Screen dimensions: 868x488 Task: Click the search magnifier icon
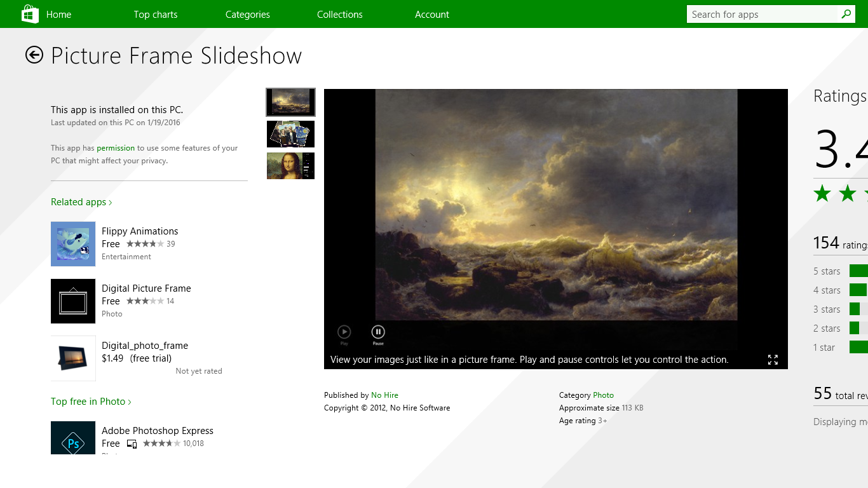(846, 14)
